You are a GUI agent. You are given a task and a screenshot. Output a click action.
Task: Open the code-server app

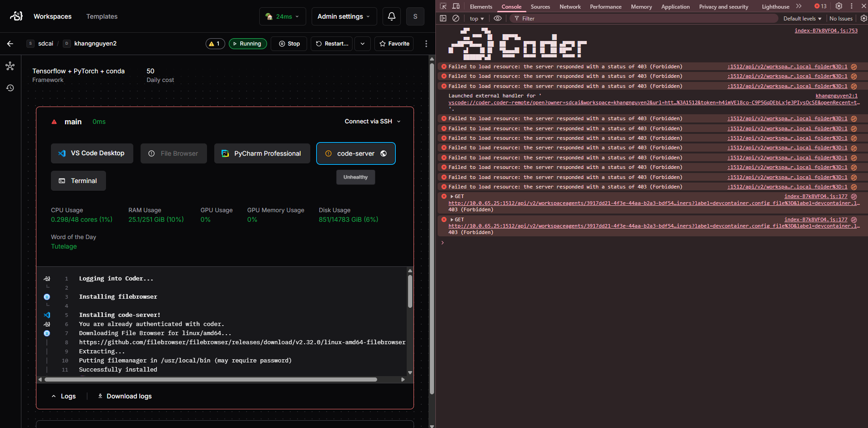click(356, 153)
